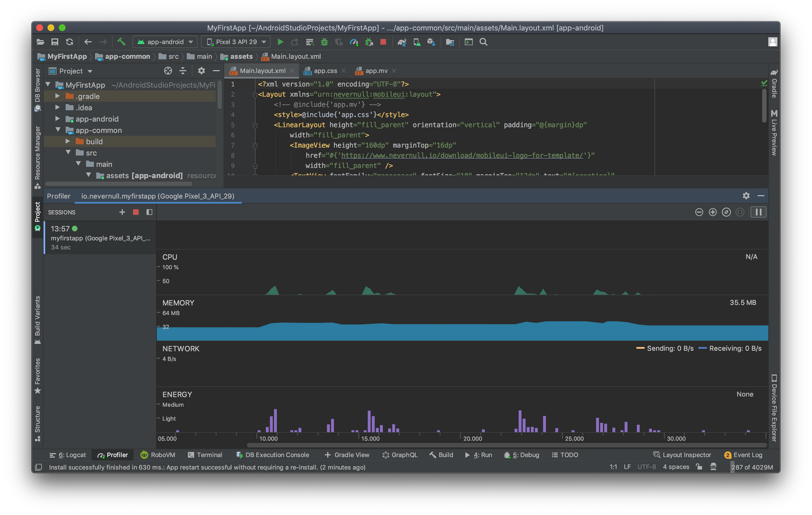
Task: Open Search Everywhere magnifier icon
Action: click(x=483, y=42)
